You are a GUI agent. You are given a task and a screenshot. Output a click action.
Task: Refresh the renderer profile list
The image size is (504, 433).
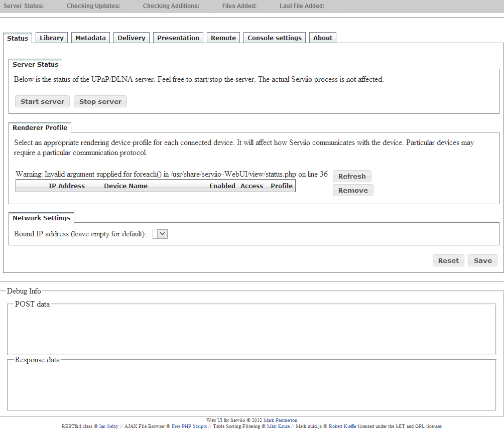(x=352, y=176)
